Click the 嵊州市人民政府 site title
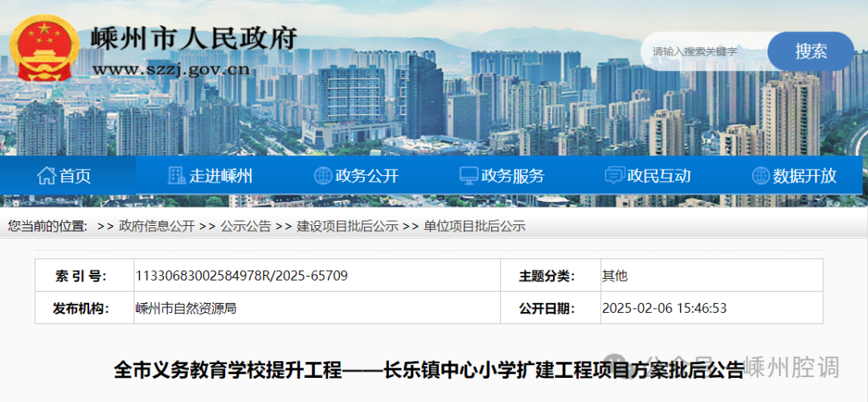The height and width of the screenshot is (402, 868). [194, 38]
